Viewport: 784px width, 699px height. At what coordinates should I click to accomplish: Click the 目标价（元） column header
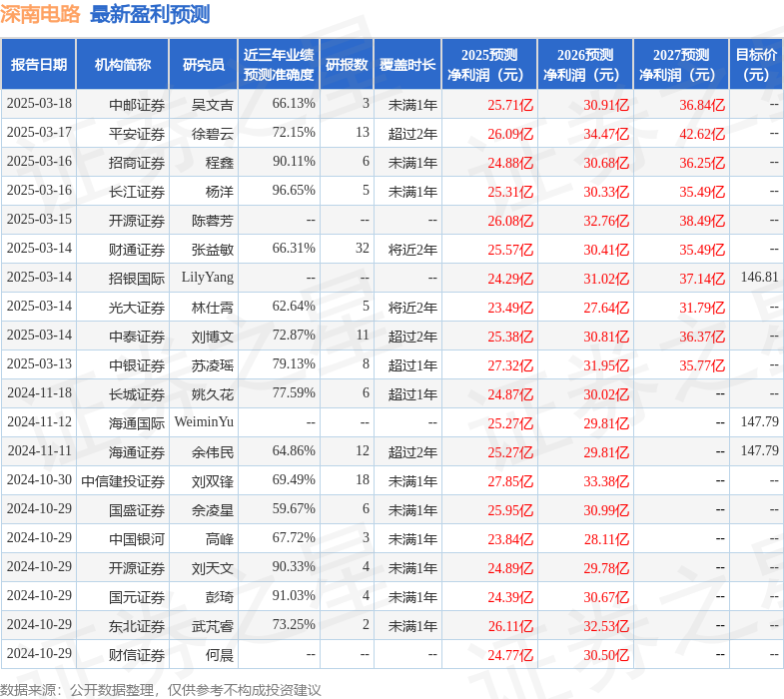[756, 65]
